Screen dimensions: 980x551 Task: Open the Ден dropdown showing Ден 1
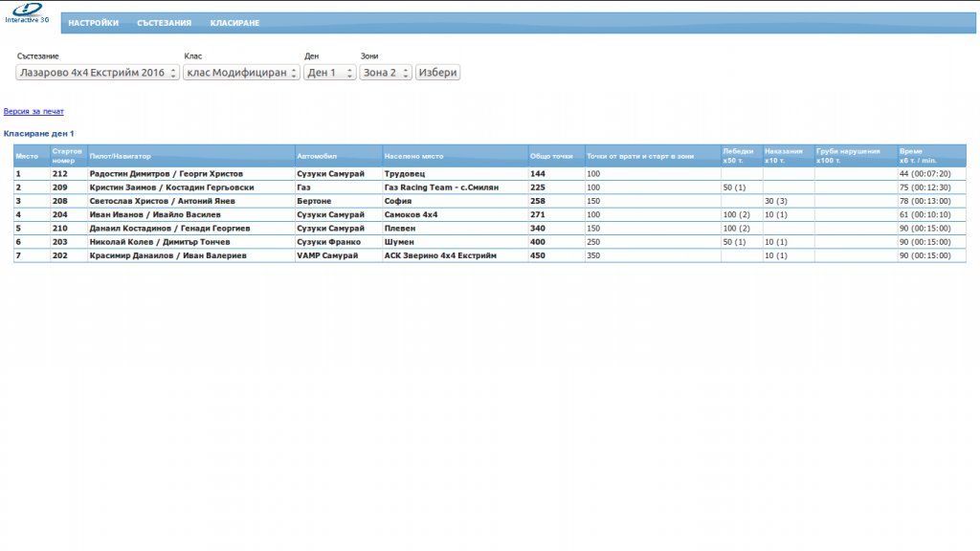[329, 73]
